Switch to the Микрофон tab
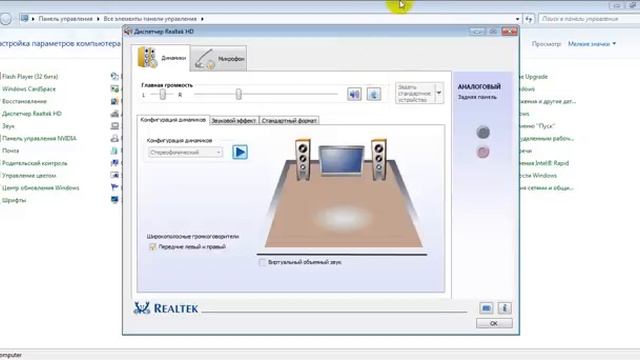 [x=219, y=59]
